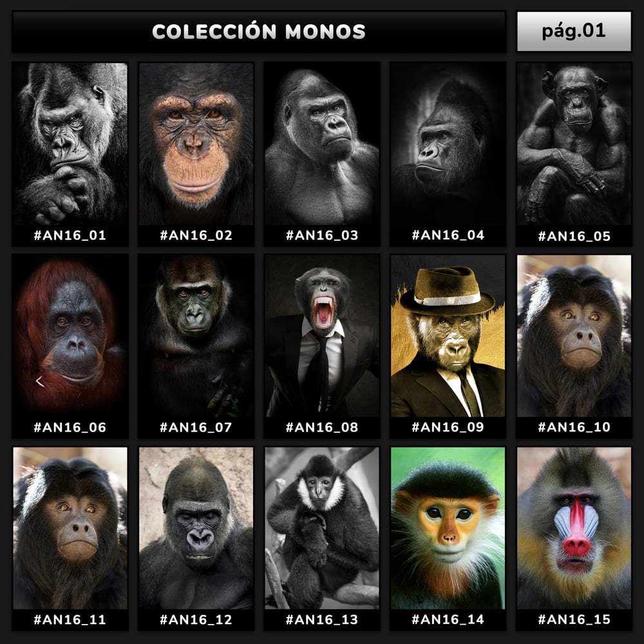Select the red orangutan portrait #AN16_06
644x644 pixels.
click(x=70, y=336)
